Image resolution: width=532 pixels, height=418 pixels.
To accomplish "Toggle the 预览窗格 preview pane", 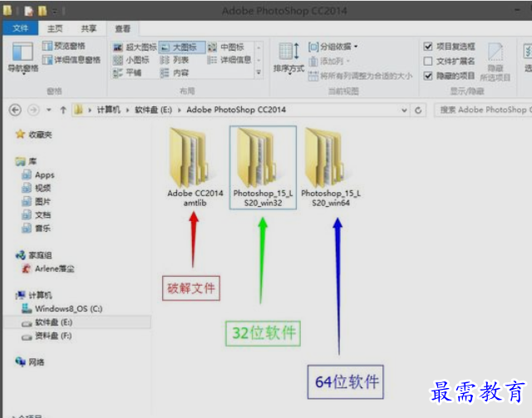I will 64,46.
